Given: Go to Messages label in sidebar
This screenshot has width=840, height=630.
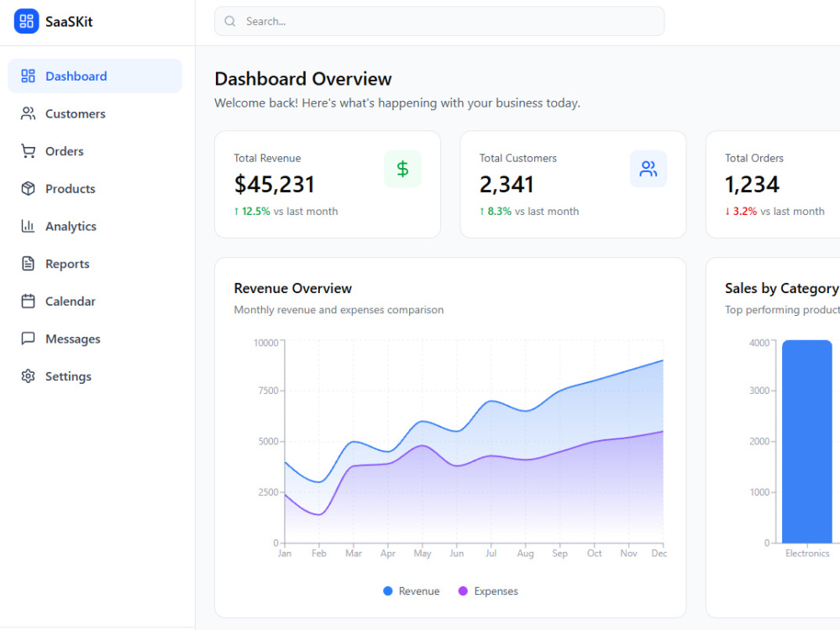Looking at the screenshot, I should tap(73, 339).
